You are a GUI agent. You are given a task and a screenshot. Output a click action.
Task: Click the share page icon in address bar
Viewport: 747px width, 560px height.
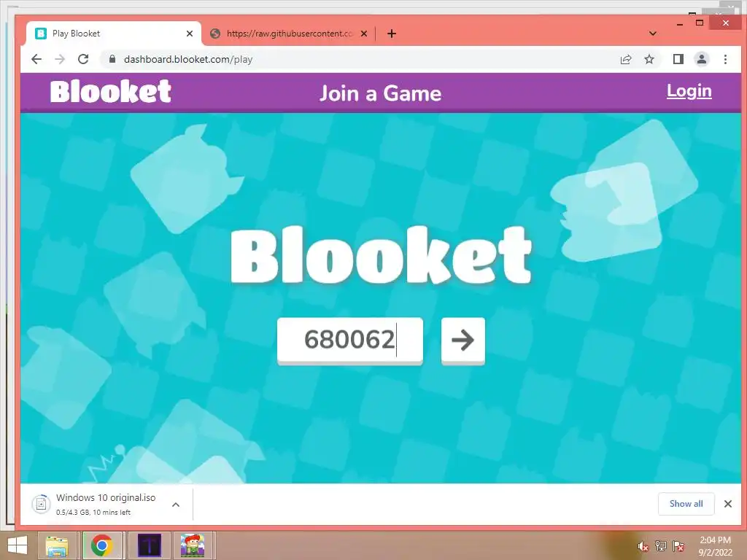pos(625,59)
